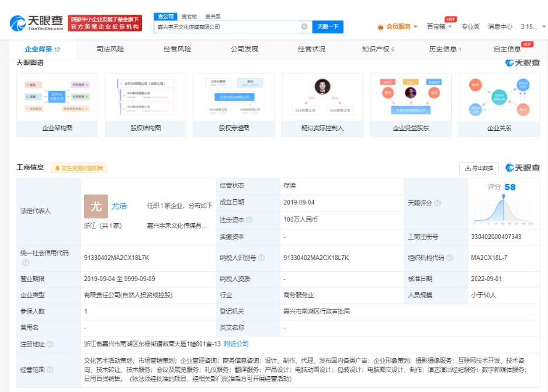Open the 企业背景 tab
Screen dimensions: 548x392
pos(42,49)
